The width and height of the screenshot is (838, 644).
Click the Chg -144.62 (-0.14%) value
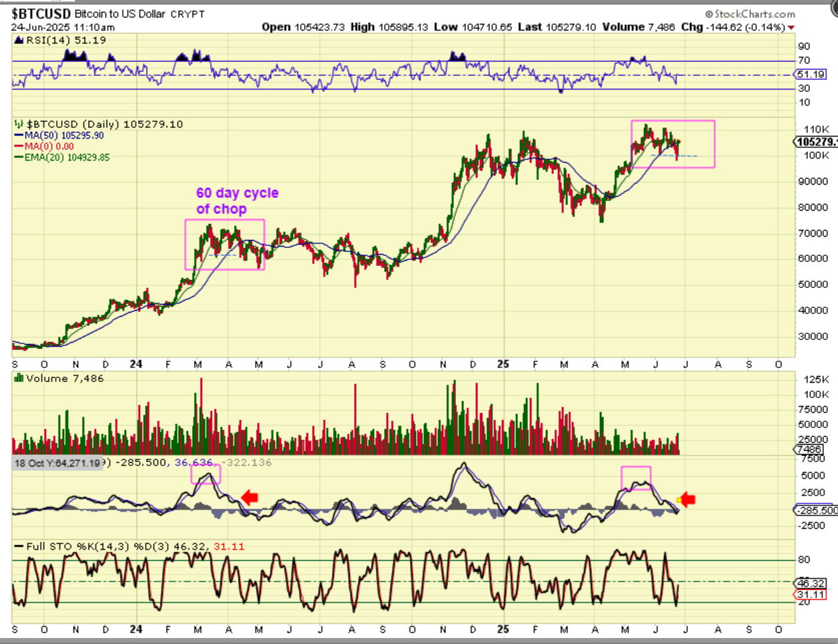coord(732,27)
